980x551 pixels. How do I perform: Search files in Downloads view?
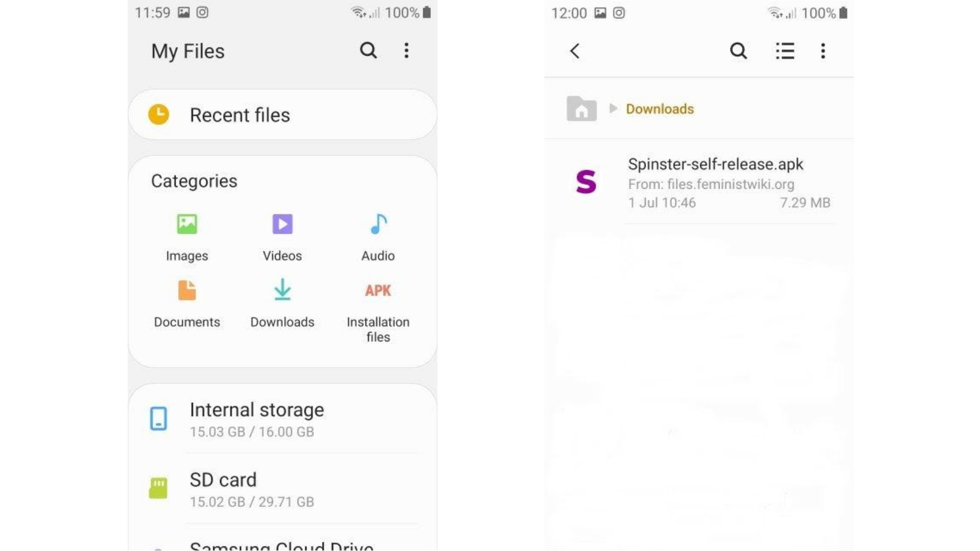point(740,51)
